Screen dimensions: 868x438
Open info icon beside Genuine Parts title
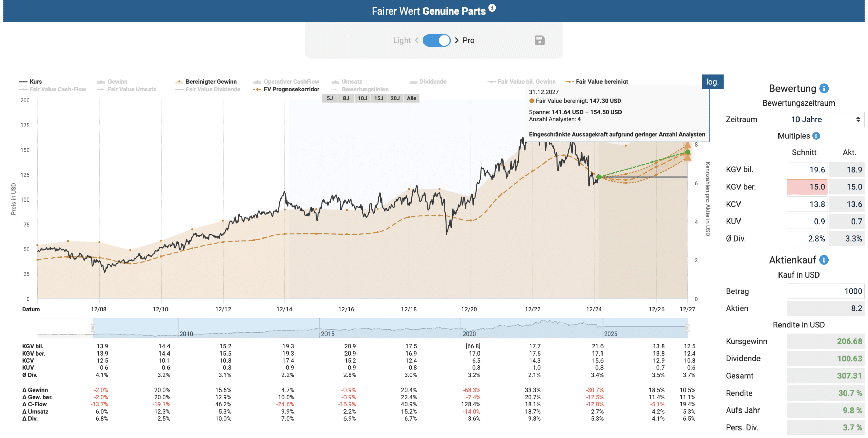pyautogui.click(x=492, y=8)
